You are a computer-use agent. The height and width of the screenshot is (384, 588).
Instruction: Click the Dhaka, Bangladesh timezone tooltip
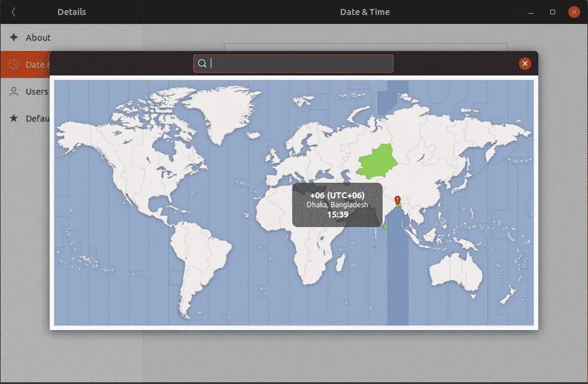pyautogui.click(x=337, y=205)
